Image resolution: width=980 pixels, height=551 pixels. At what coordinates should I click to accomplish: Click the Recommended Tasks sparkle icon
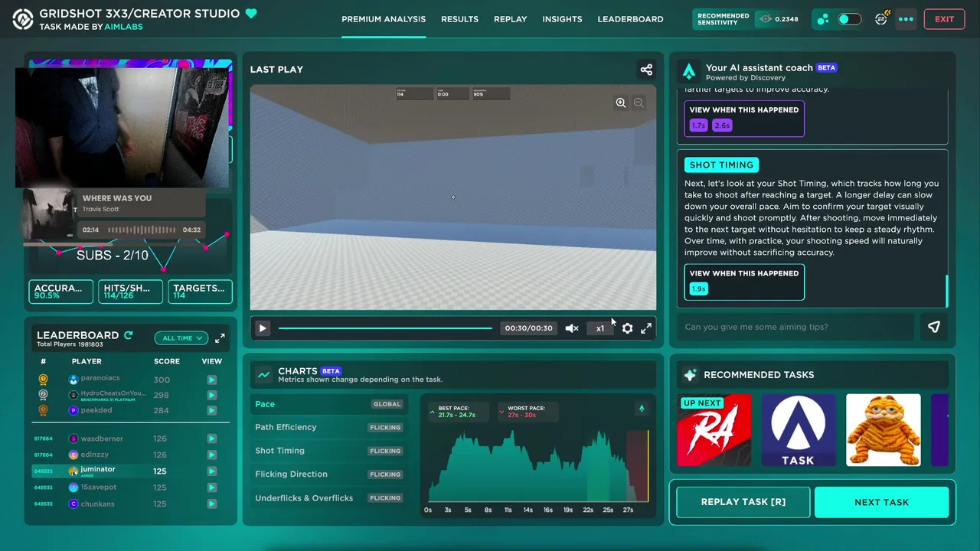pos(690,375)
